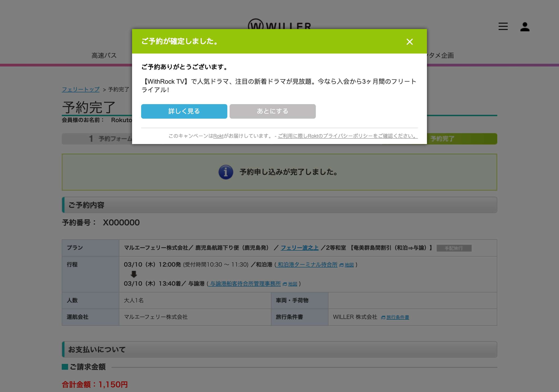Click total amount 合計金額：1,150円

(95, 385)
